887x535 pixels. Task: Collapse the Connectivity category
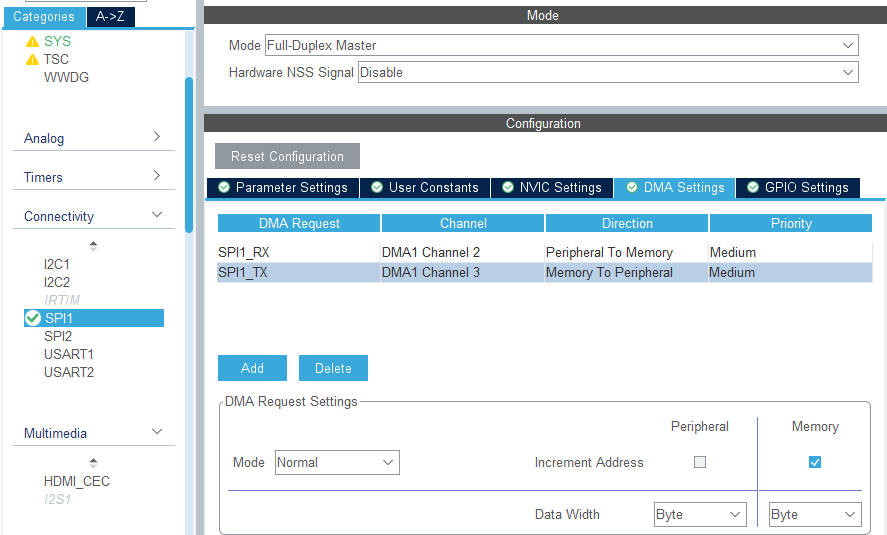click(94, 216)
